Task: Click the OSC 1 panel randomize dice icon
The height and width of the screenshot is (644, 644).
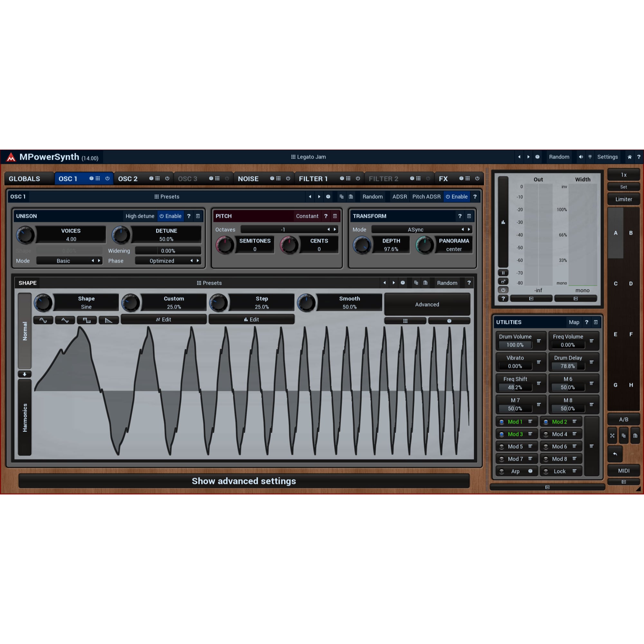Action: coord(328,197)
